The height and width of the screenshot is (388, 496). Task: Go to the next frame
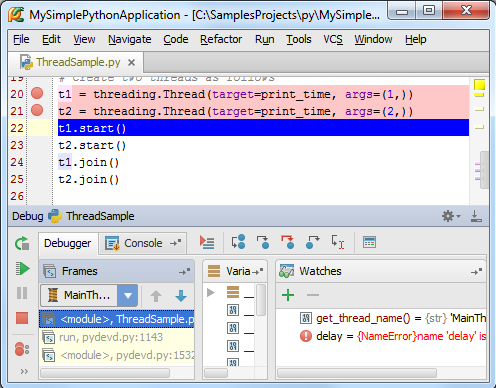(x=181, y=296)
